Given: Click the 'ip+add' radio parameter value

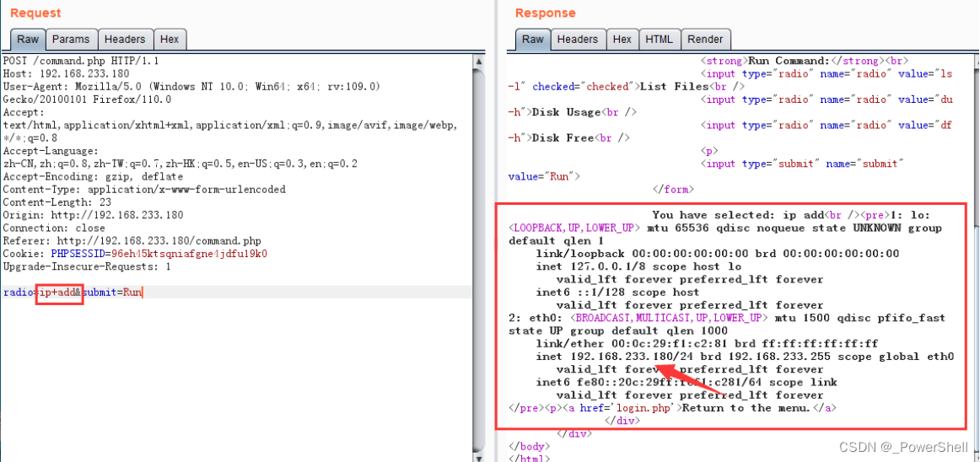Looking at the screenshot, I should tap(57, 292).
